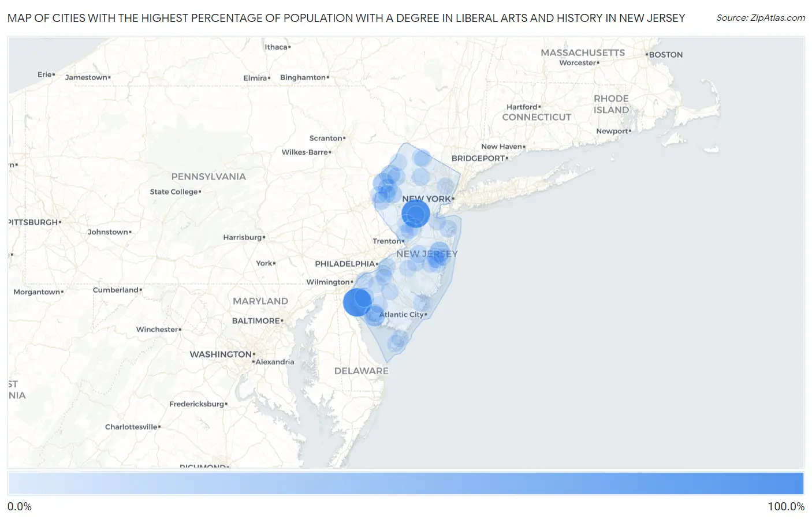Click the Erie city label

pyautogui.click(x=44, y=74)
